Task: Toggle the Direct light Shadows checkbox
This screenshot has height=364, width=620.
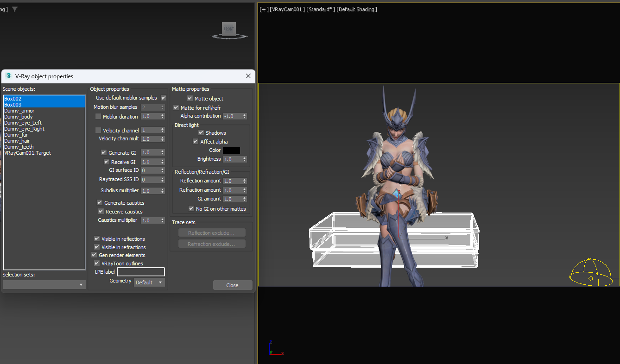Action: pyautogui.click(x=201, y=133)
